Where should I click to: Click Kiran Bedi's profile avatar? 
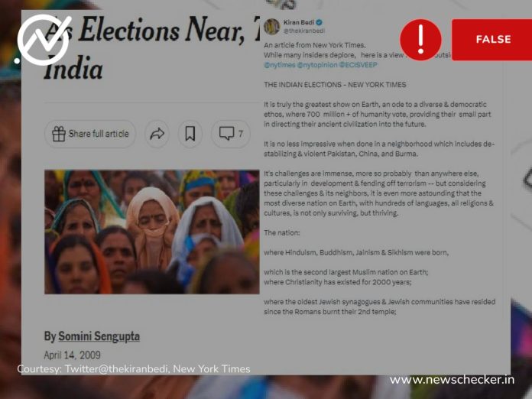pyautogui.click(x=272, y=27)
